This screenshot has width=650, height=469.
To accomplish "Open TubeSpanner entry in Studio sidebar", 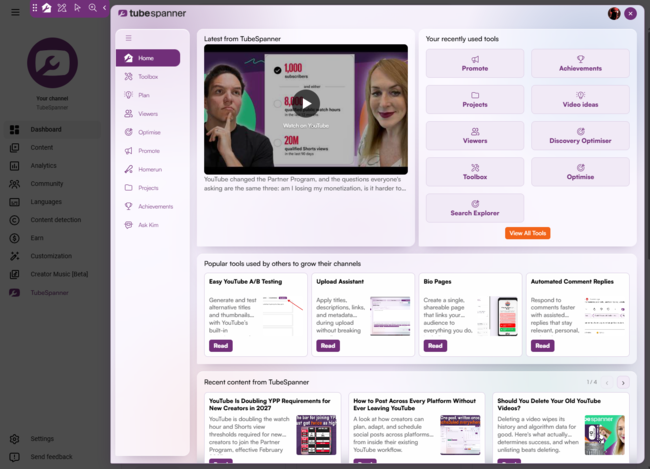I will pyautogui.click(x=52, y=293).
